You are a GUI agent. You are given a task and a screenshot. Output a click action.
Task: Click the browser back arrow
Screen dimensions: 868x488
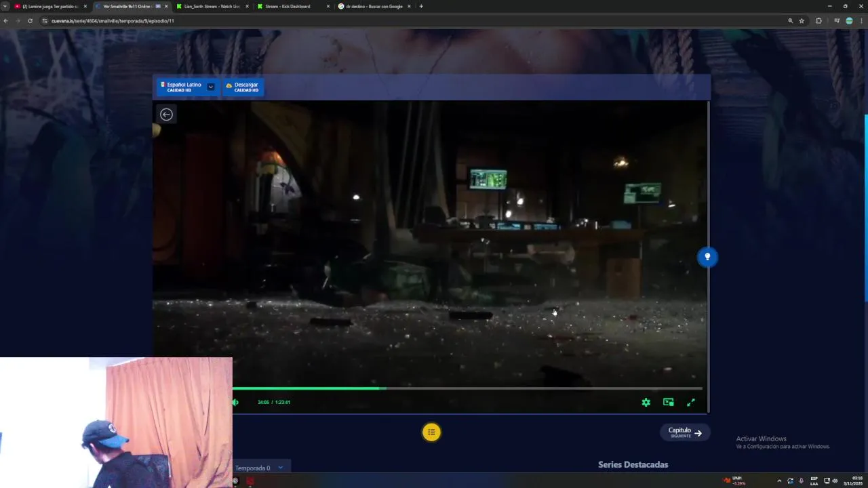5,21
